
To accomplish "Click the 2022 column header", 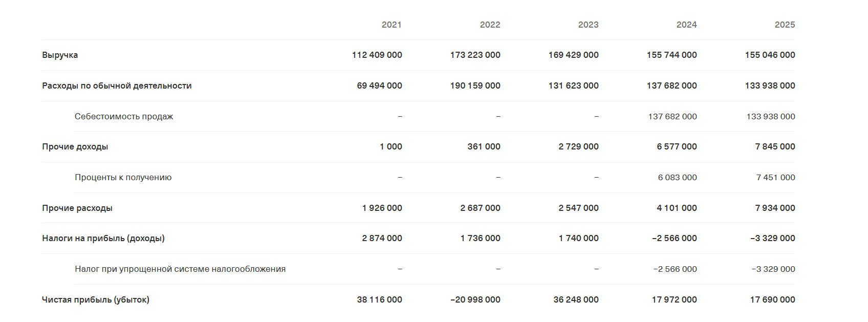I will 490,25.
